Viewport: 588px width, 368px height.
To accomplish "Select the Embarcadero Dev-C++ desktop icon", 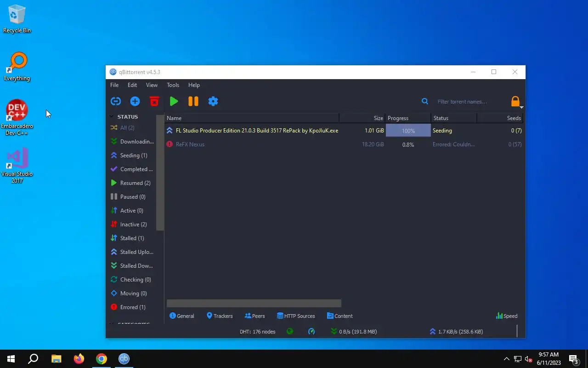I will (17, 118).
